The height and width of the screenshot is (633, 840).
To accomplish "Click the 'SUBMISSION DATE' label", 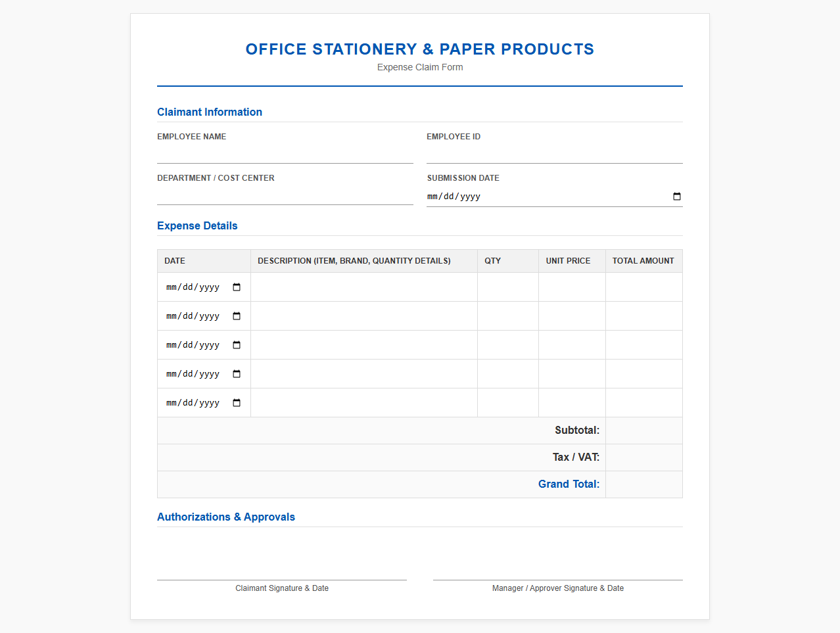I will click(x=463, y=178).
